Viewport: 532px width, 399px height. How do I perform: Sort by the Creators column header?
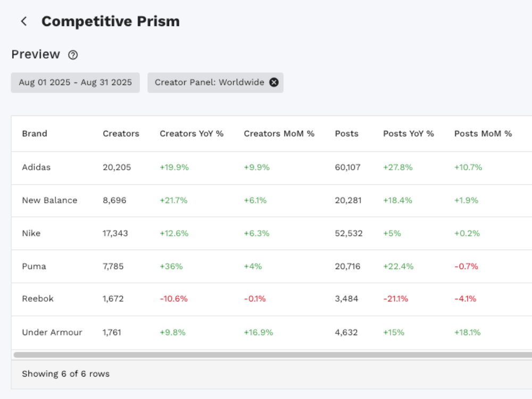121,134
